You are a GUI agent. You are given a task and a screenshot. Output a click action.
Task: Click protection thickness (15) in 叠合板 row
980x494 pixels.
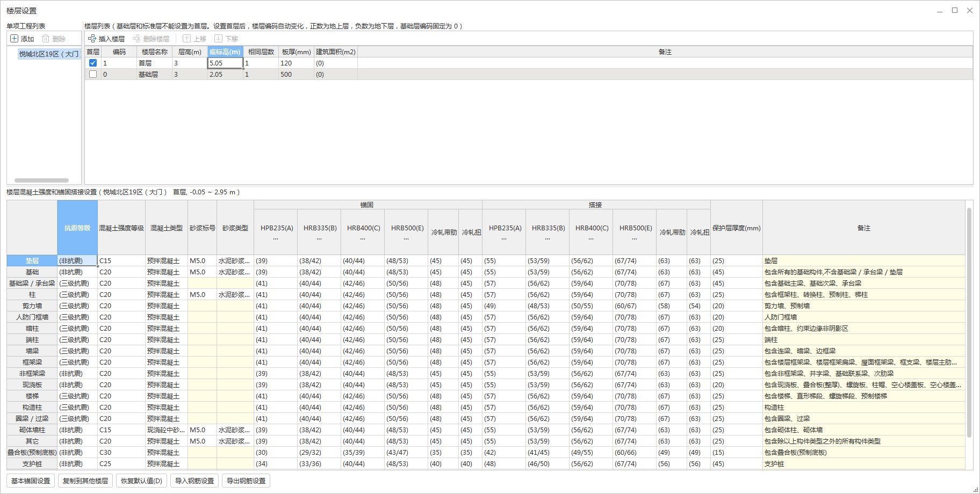click(737, 452)
